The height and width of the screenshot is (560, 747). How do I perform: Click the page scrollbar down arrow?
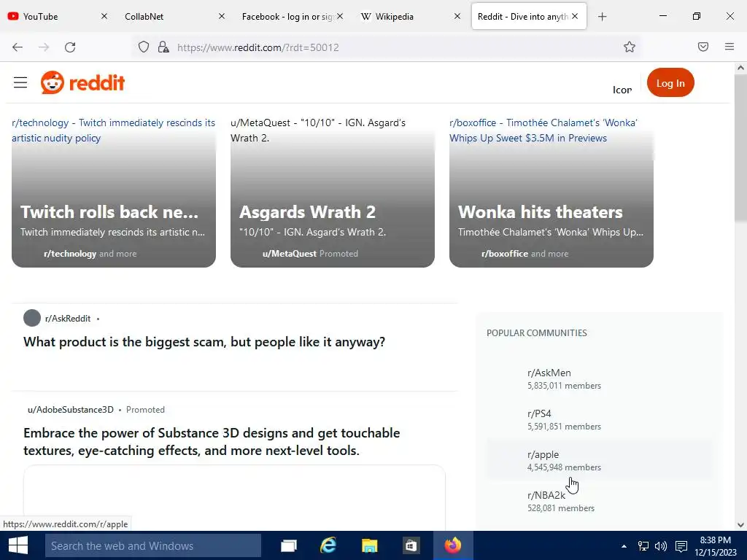740,525
